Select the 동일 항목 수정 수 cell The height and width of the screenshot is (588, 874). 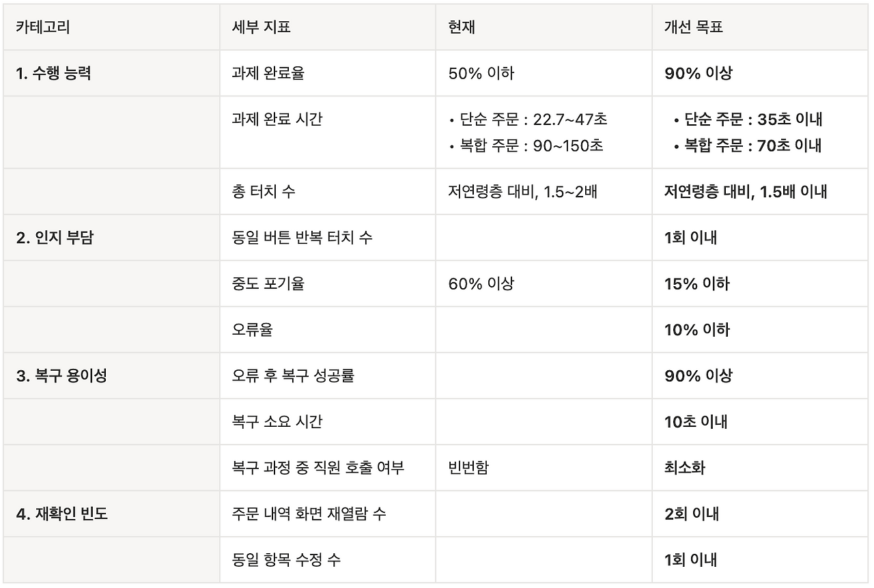click(x=328, y=560)
